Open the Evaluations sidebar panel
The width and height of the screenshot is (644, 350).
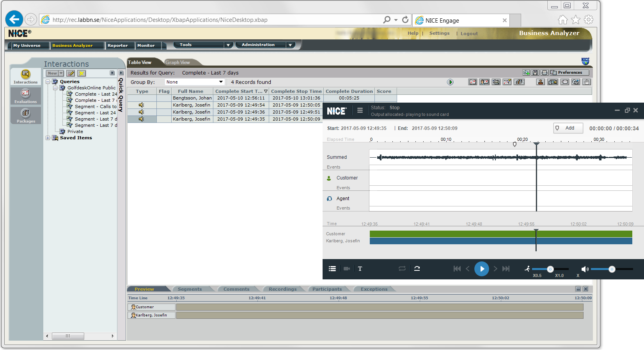(x=25, y=96)
